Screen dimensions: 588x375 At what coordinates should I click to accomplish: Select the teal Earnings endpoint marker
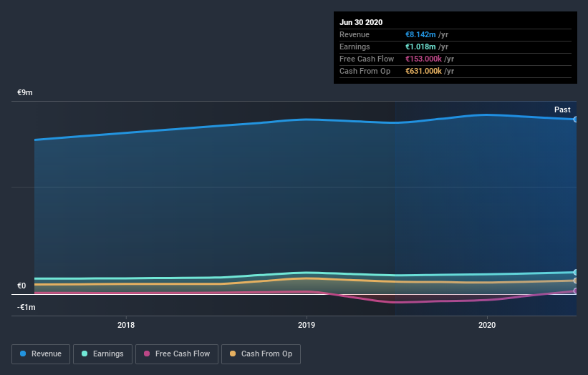coord(576,273)
